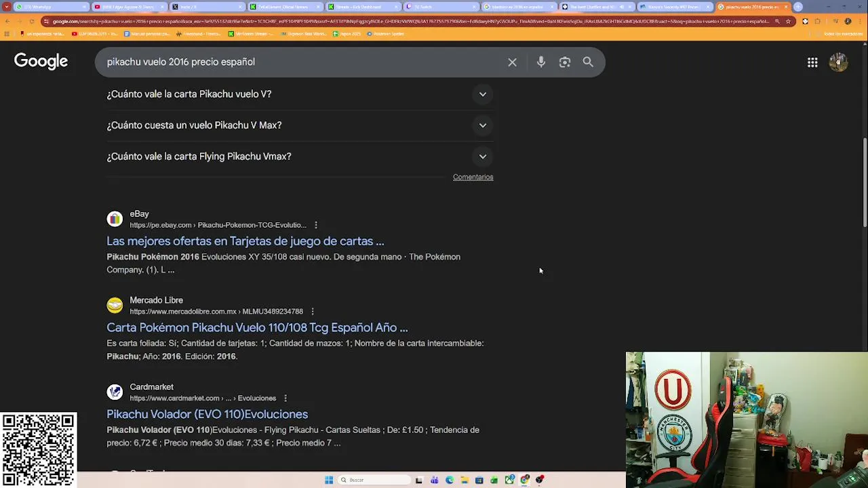Click the QR code overlay image
Image resolution: width=868 pixels, height=488 pixels.
pos(39,450)
